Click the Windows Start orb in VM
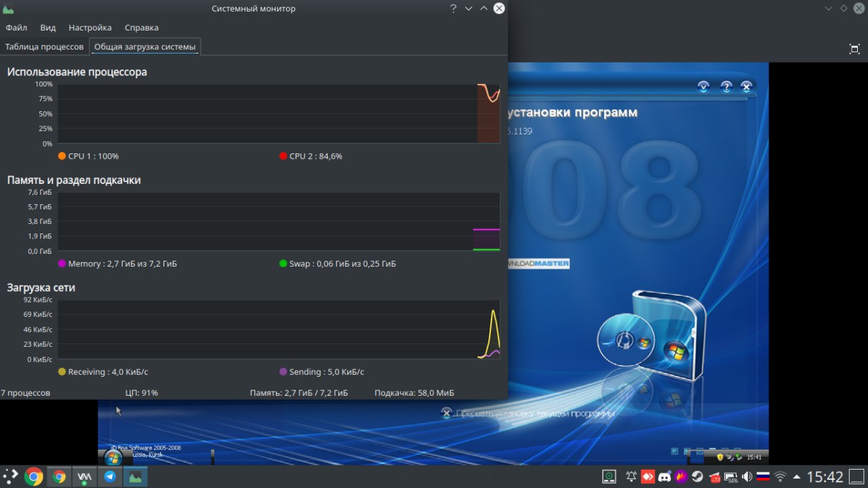 pos(113,457)
